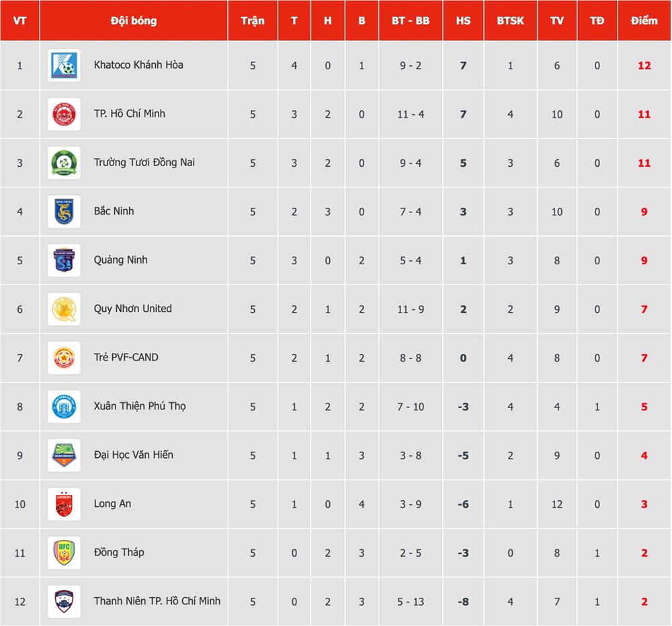Click the Bắc Ninh team crest
The width and height of the screenshot is (672, 626).
coord(65,212)
